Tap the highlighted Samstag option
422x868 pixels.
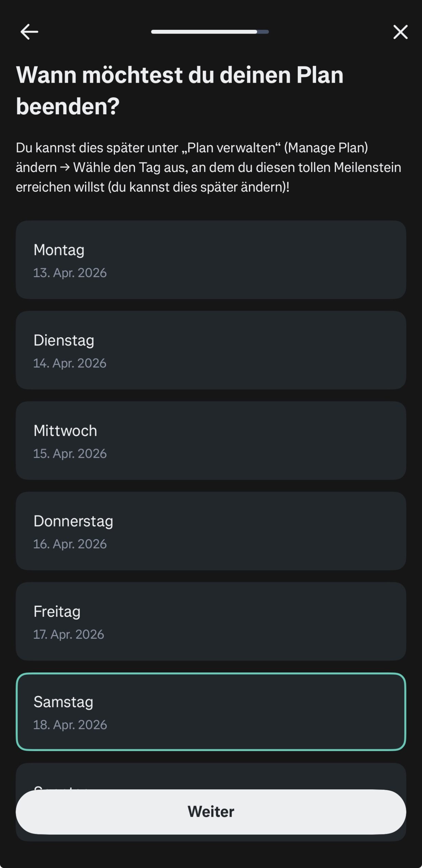click(x=211, y=712)
